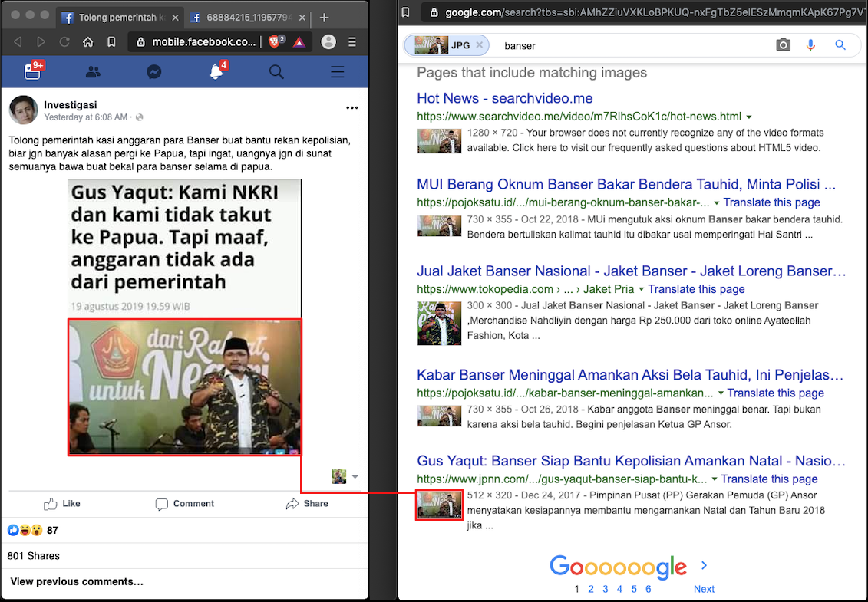Image resolution: width=868 pixels, height=602 pixels.
Task: Switch to the '68884215_11957794' tab
Action: point(247,18)
